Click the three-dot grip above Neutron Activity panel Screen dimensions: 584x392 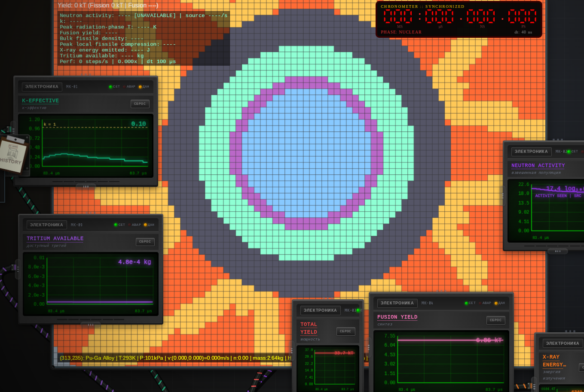pos(558,139)
